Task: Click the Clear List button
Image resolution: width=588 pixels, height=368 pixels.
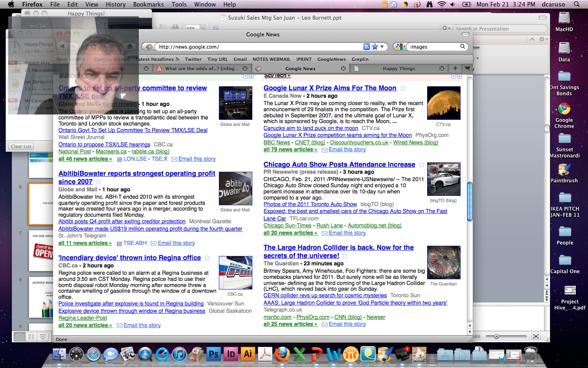Action: click(x=21, y=146)
